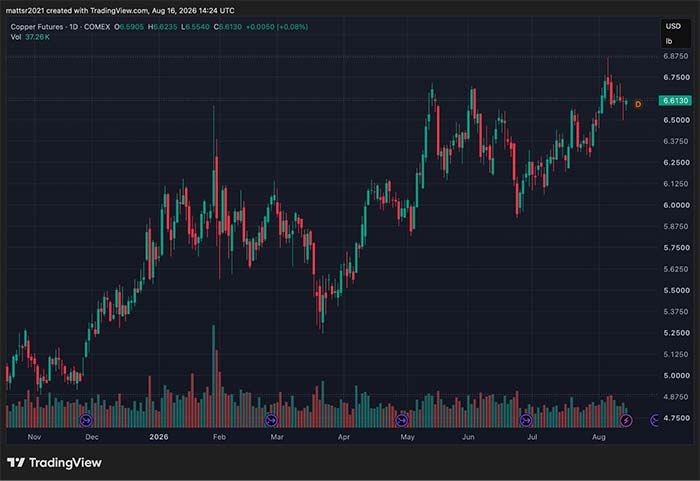Click the Dec label on the time axis
This screenshot has height=481, width=700.
click(92, 437)
